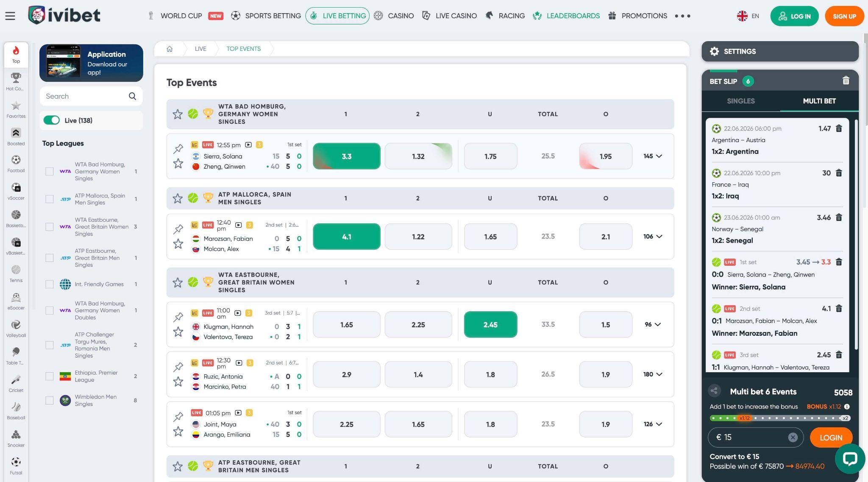
Task: Open the Application download banner
Action: click(91, 63)
